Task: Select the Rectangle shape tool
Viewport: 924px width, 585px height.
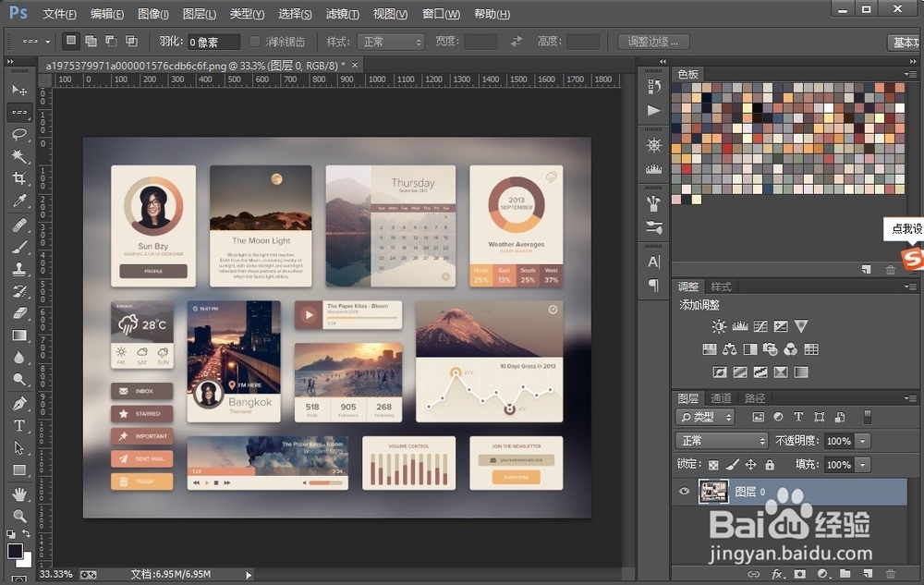Action: click(x=19, y=470)
